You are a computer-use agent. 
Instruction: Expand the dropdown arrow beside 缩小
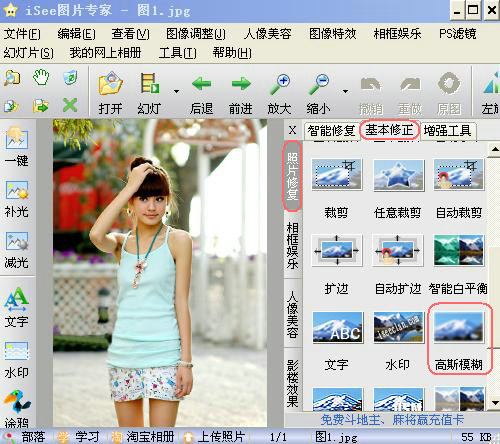[345, 91]
